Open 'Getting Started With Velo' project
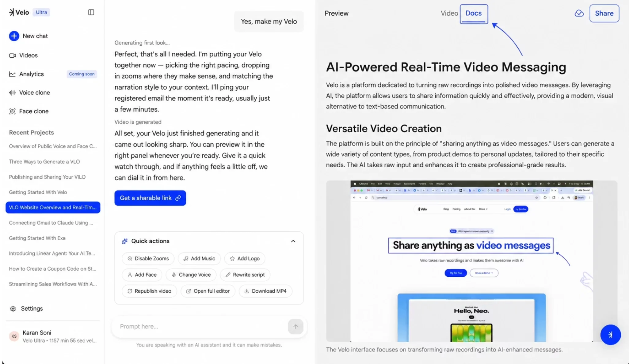 point(38,192)
